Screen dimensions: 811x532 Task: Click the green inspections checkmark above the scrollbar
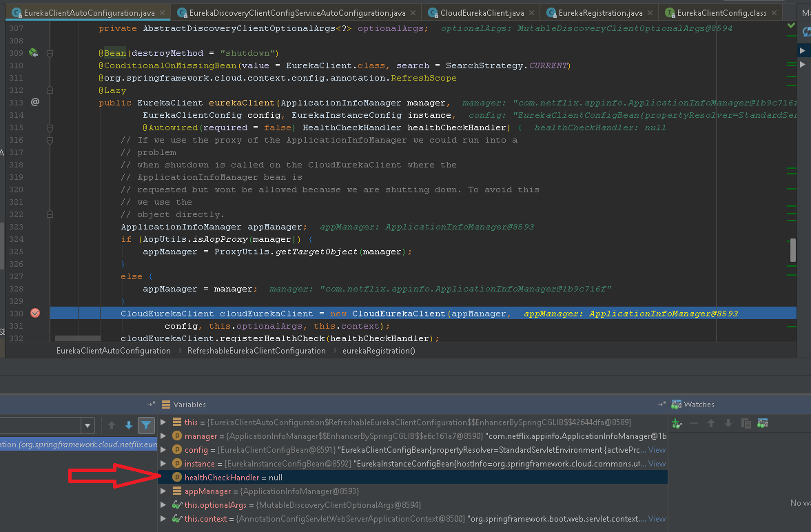pos(791,25)
